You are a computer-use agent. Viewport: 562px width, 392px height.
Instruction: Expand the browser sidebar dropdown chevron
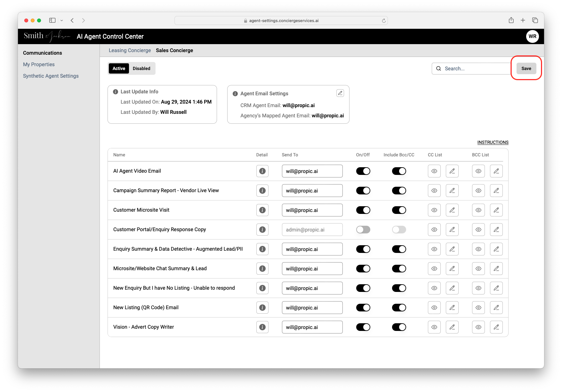coord(61,20)
